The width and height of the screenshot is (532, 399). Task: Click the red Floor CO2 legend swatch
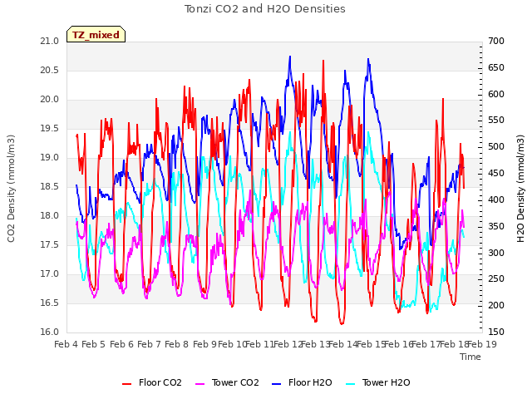pos(126,384)
